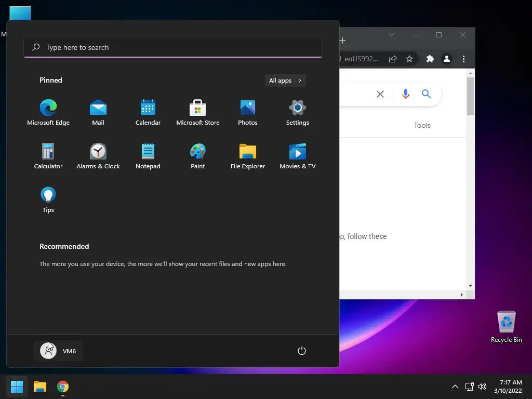Open File Explorer from the taskbar
This screenshot has width=532, height=399.
point(39,387)
